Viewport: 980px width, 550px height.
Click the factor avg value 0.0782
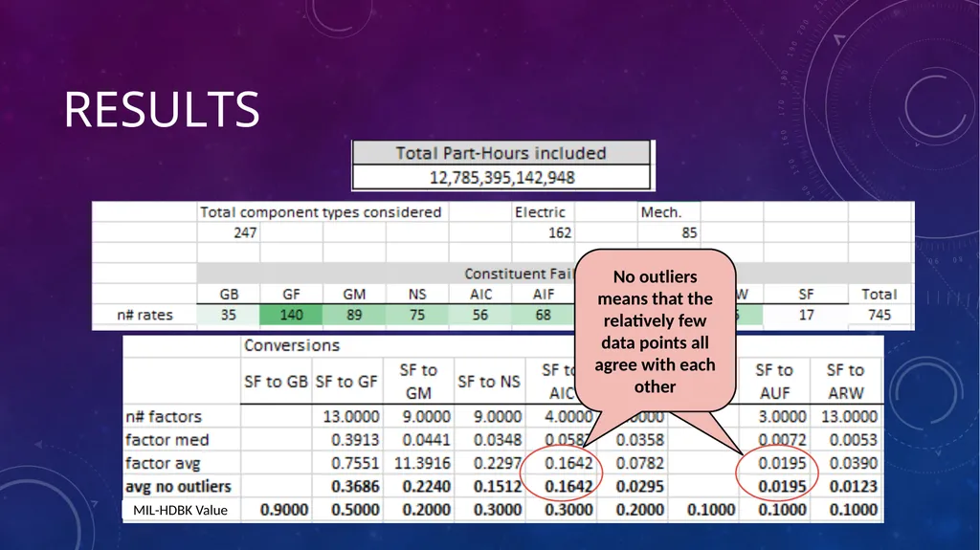[x=640, y=464]
